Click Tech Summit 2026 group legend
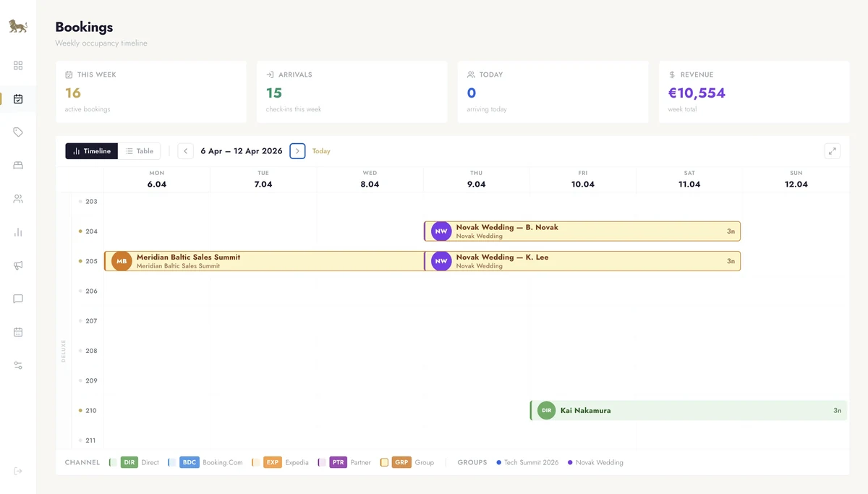 pyautogui.click(x=527, y=462)
